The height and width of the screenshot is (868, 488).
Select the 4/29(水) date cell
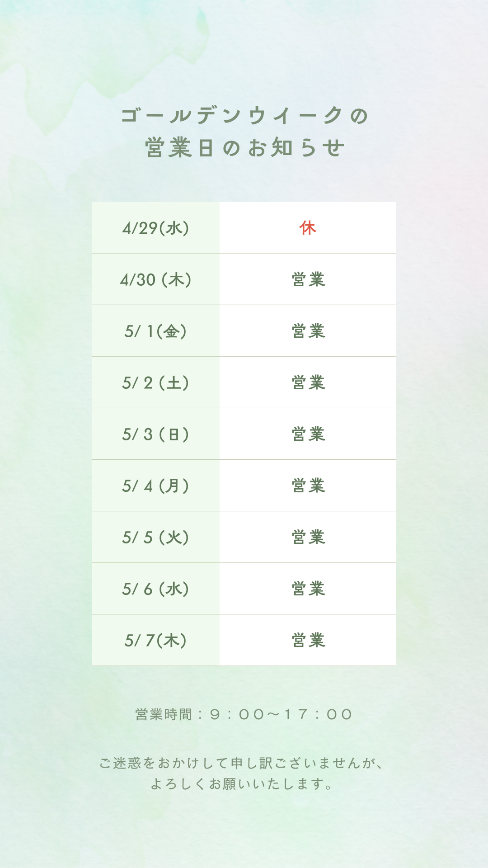[x=155, y=228]
